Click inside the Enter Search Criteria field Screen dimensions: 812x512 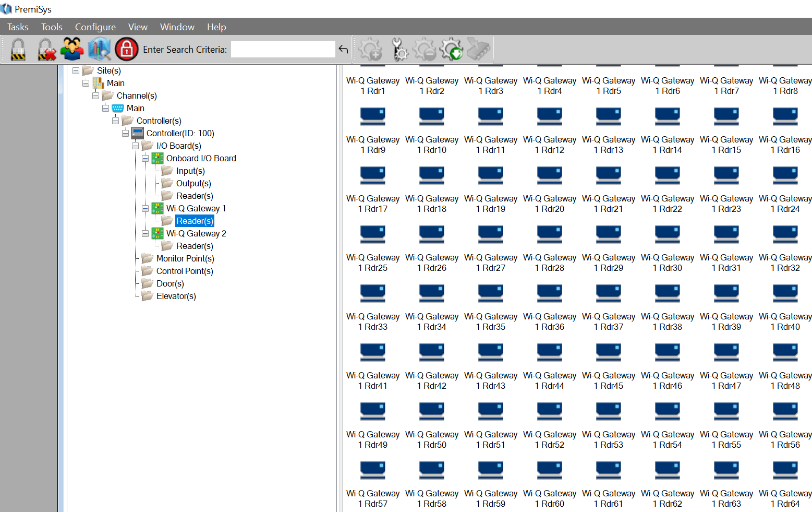(x=283, y=49)
